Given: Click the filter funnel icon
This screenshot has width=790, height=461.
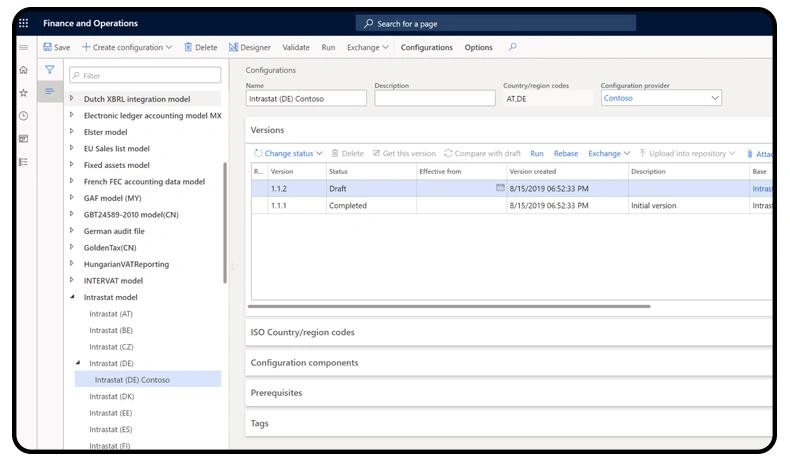Looking at the screenshot, I should click(x=49, y=70).
